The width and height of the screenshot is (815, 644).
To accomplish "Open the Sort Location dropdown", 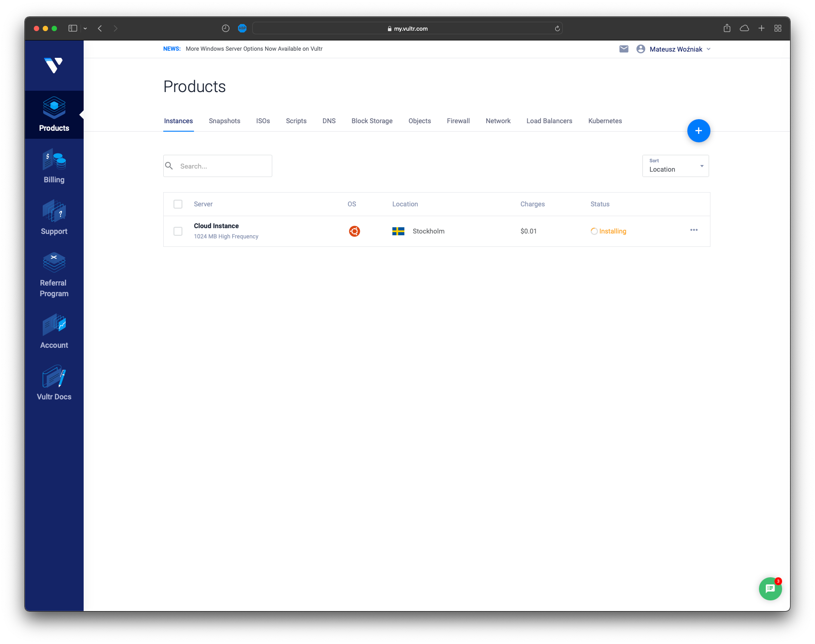I will [x=675, y=166].
